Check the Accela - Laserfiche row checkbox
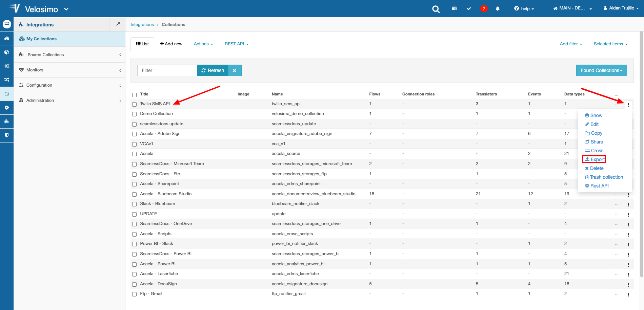The image size is (644, 310). [x=135, y=274]
